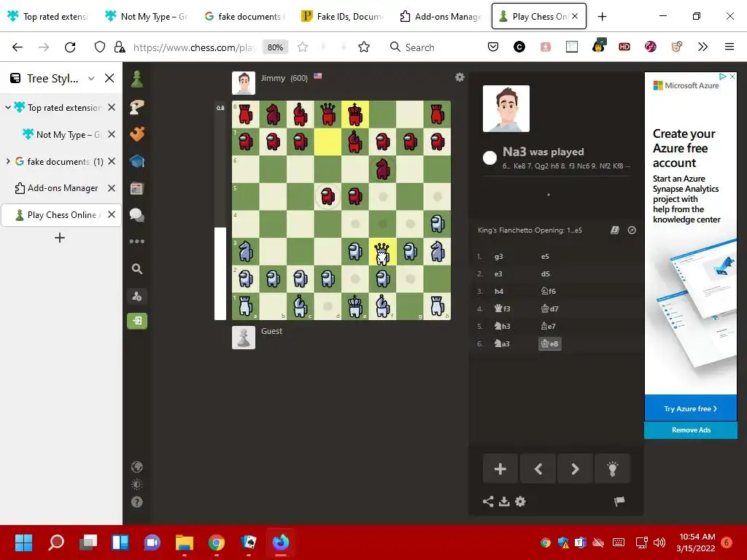This screenshot has width=747, height=560.
Task: Open a new browser tab
Action: click(x=602, y=17)
